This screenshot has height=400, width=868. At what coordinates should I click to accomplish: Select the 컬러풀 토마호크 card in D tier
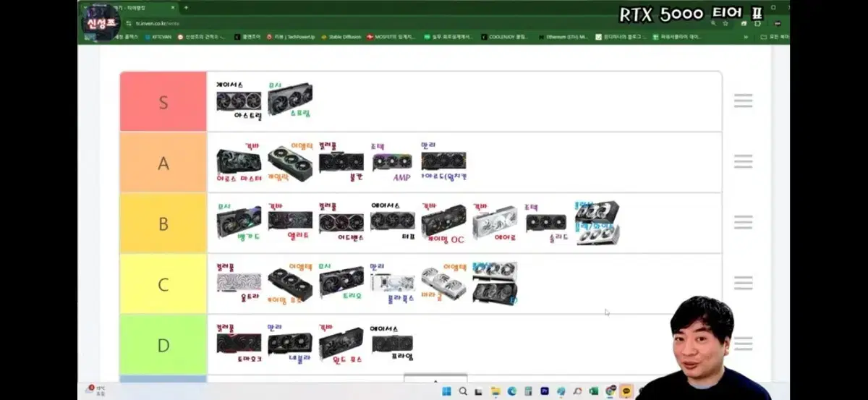click(239, 344)
